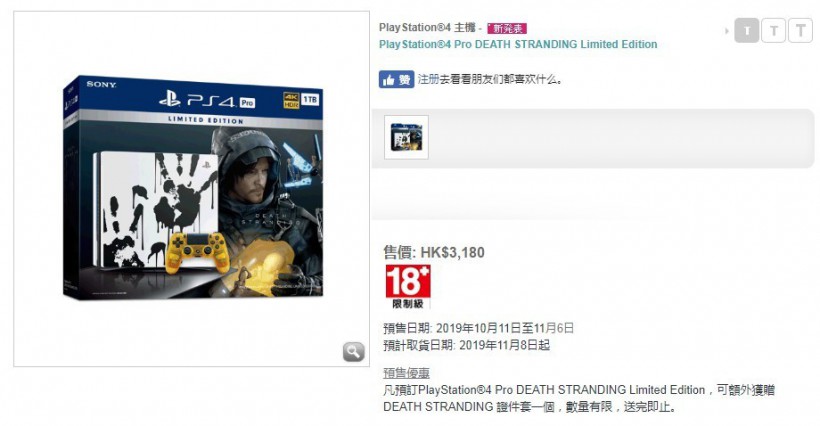Click the arrow before the text size buttons

(x=727, y=31)
